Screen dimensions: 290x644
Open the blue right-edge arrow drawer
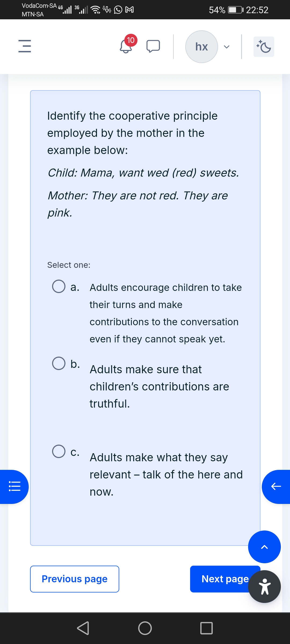(276, 486)
